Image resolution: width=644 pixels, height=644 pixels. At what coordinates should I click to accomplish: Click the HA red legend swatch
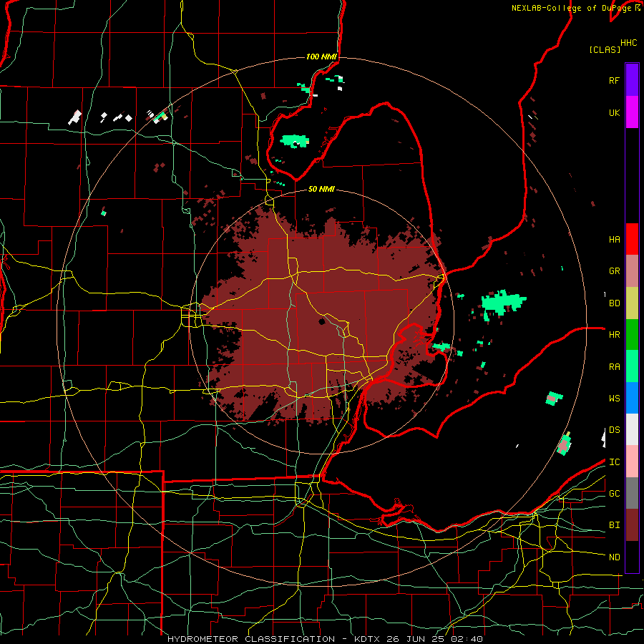click(x=632, y=239)
